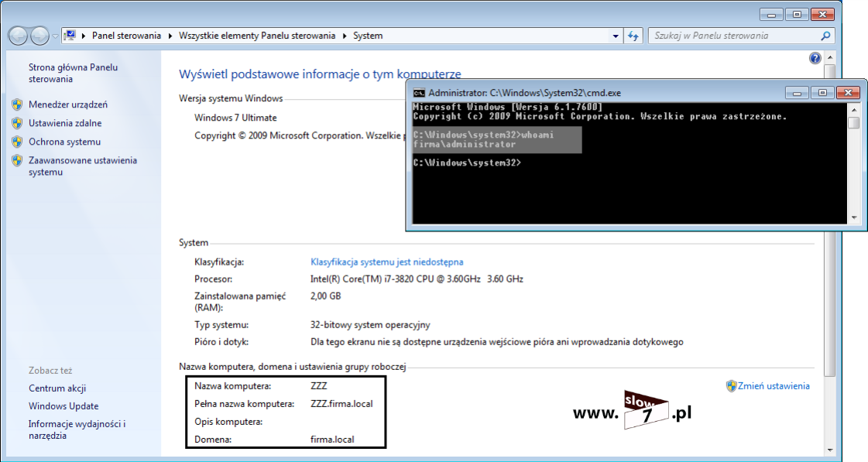
Task: Open help with the blue question mark icon
Action: tap(815, 58)
